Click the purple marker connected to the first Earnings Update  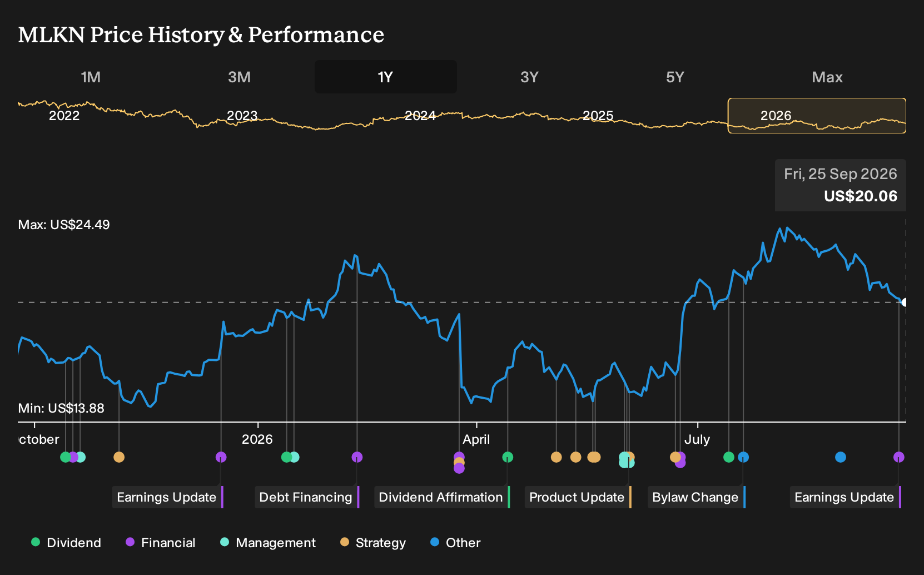tap(221, 457)
